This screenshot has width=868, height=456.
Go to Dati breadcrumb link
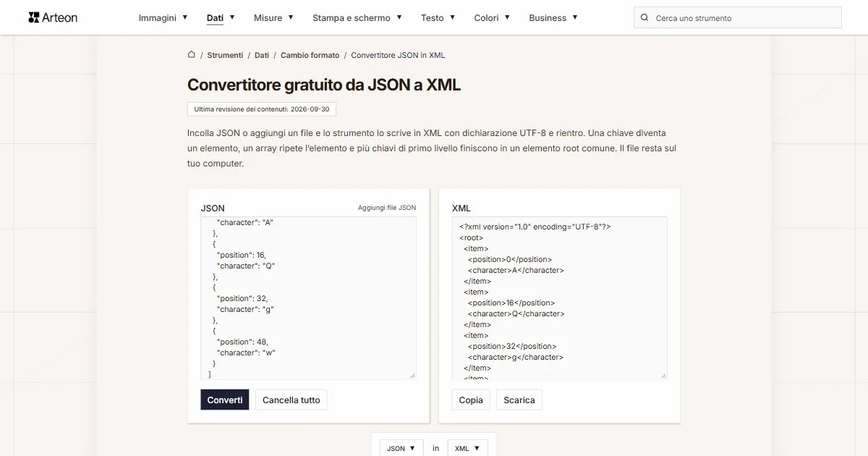[262, 55]
